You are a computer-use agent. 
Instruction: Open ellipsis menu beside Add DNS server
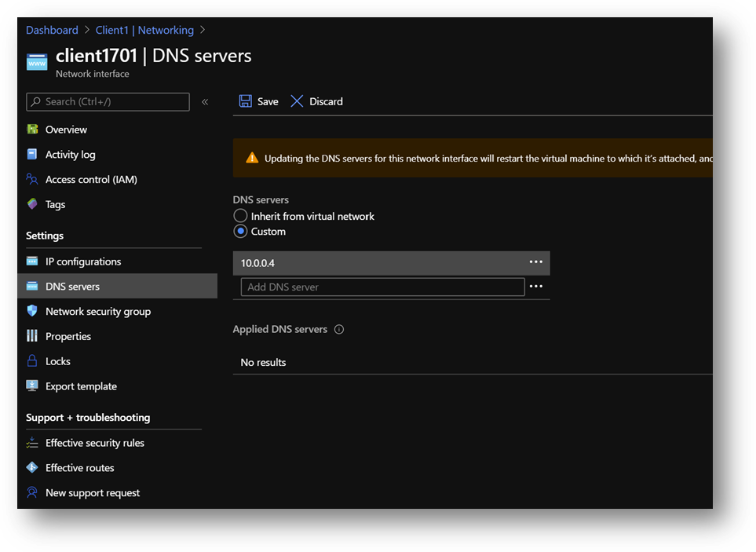click(535, 287)
